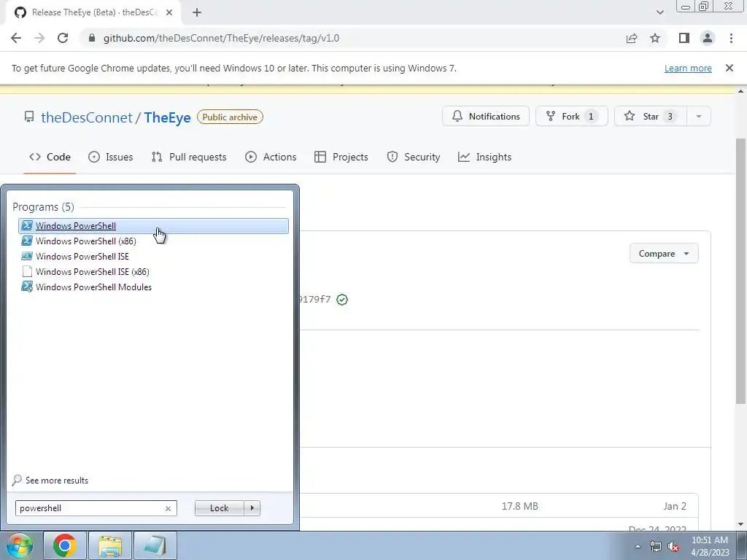
Task: Click the page vertical scrollbar thumb
Action: [740, 271]
